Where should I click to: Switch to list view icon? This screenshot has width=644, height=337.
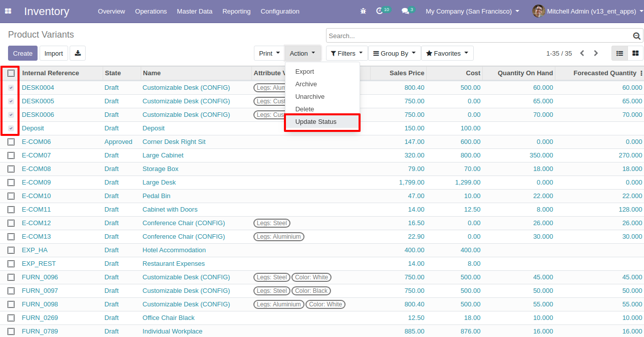(619, 53)
